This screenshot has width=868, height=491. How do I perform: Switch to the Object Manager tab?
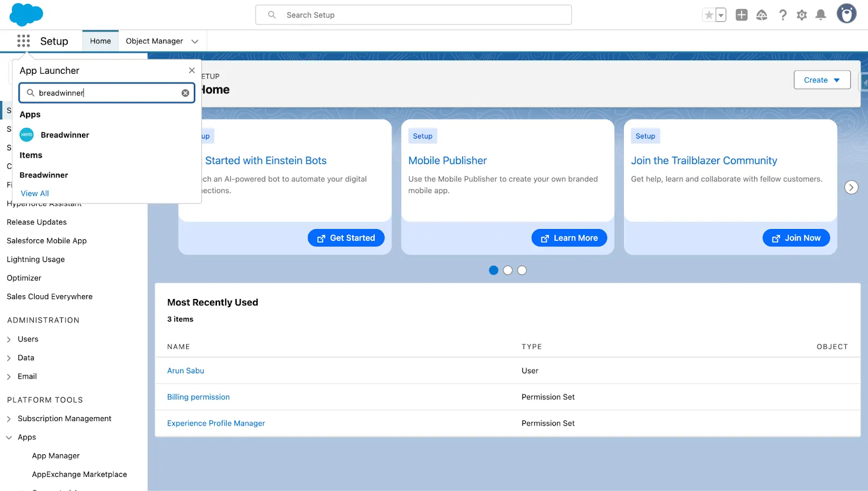point(155,41)
